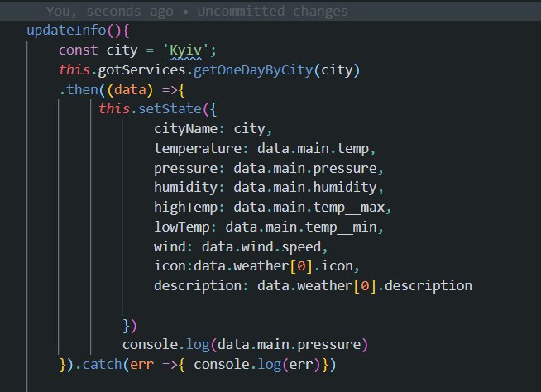
Task: Click the temperature property key
Action: 198,148
